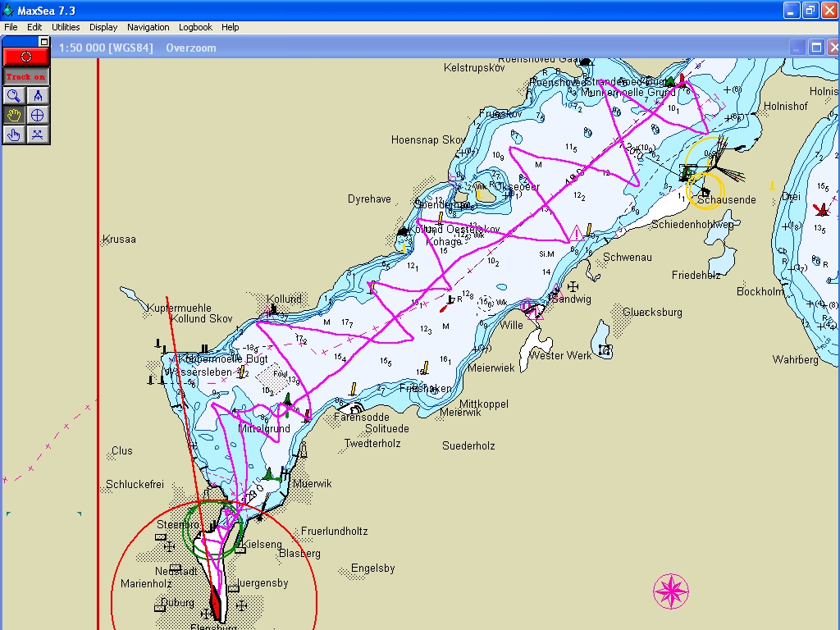Click the red man-overboard button in tool palette

pos(25,57)
